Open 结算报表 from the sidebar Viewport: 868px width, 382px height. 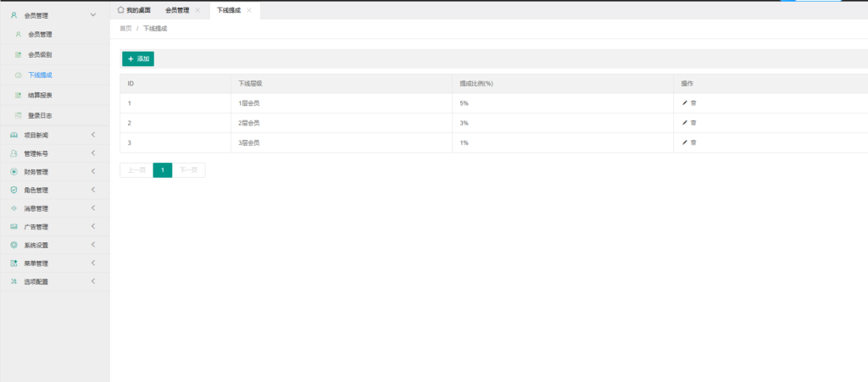(x=40, y=95)
